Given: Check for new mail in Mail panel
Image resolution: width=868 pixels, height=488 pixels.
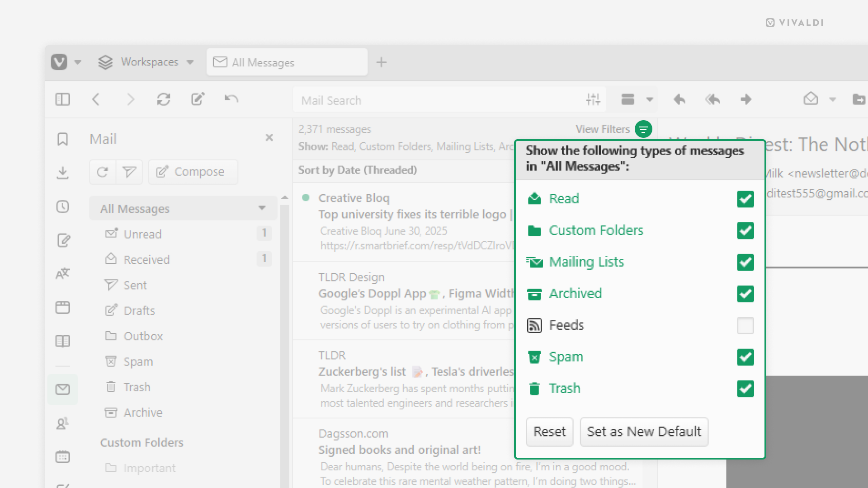Looking at the screenshot, I should 103,172.
